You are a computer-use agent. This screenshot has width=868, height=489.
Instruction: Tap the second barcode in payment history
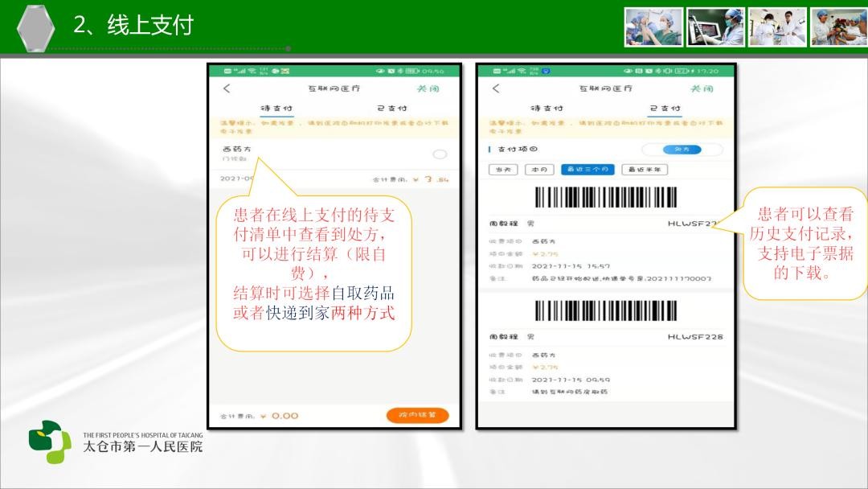(605, 310)
